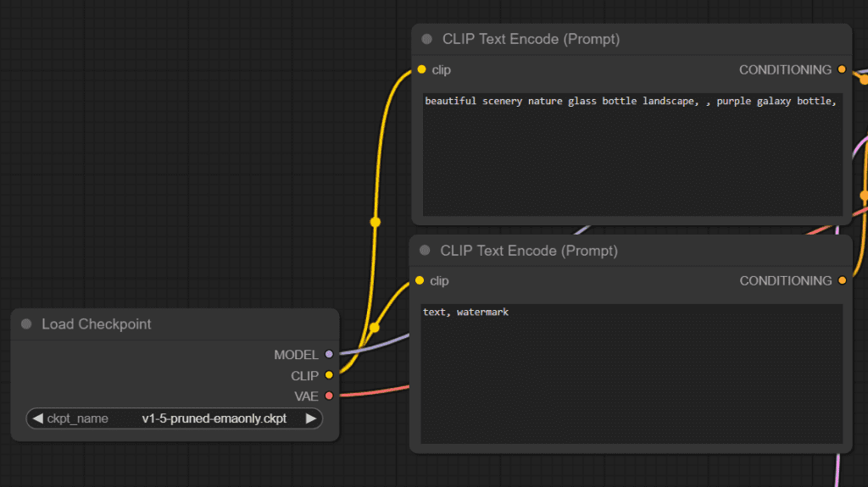Screen dimensions: 868x487
Task: Click the Load Checkpoint node title
Action: point(97,324)
